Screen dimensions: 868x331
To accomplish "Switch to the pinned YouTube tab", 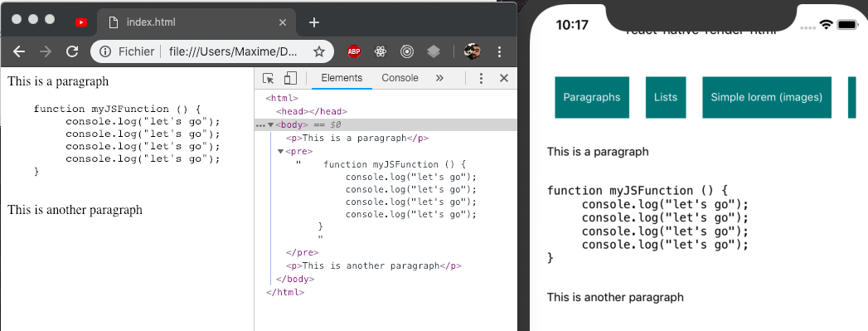I will pyautogui.click(x=81, y=22).
